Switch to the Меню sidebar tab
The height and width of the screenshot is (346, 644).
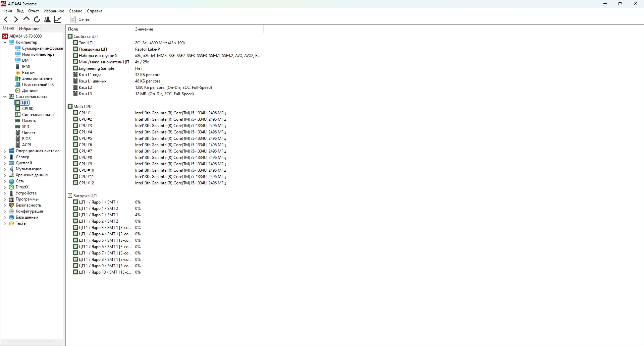pos(8,28)
